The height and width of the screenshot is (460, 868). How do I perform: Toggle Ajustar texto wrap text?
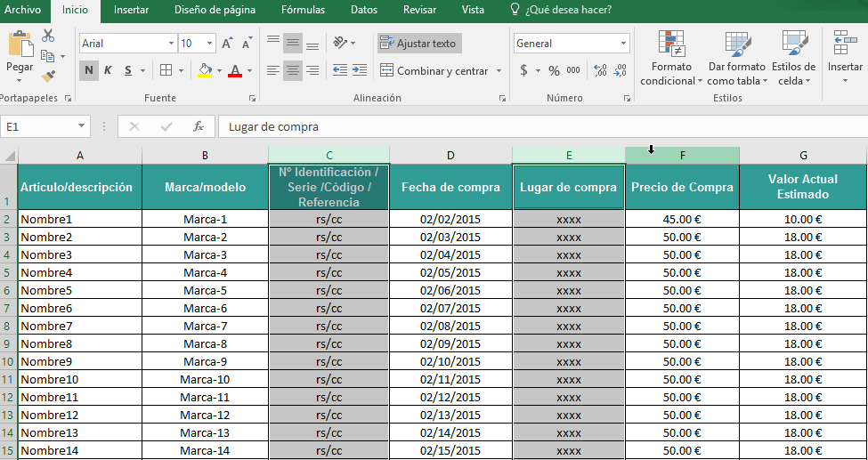tap(419, 44)
